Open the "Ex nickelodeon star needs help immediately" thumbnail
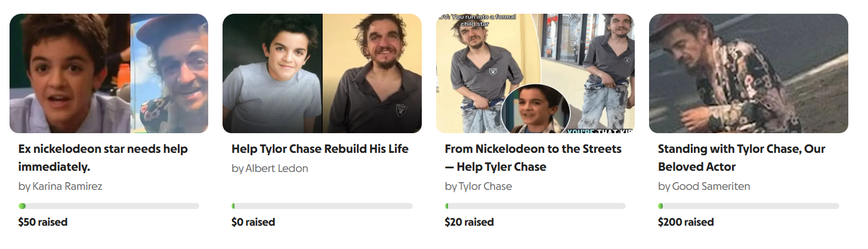Viewport: 868px width, 249px height. [x=109, y=73]
